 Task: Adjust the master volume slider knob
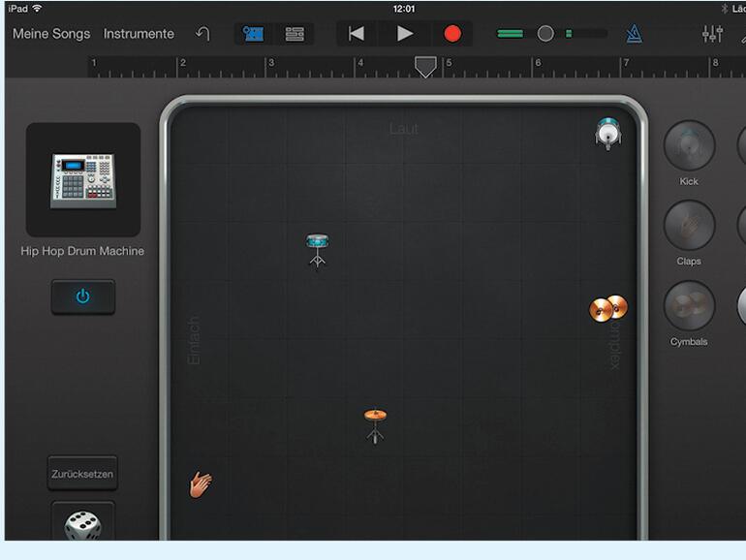click(x=545, y=33)
